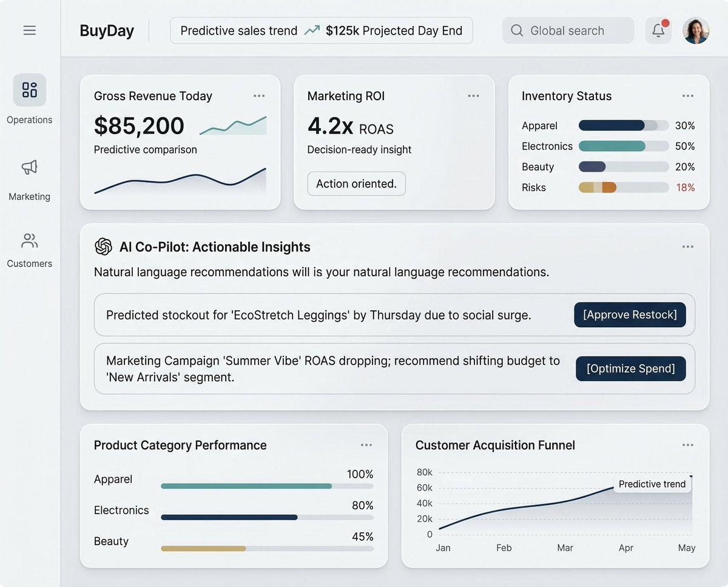Click the Electronics 80% performance bar
The image size is (728, 587).
pyautogui.click(x=267, y=517)
